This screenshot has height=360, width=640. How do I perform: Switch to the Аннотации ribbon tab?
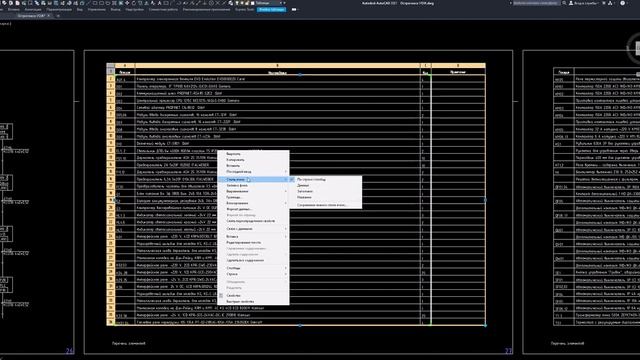coord(33,9)
